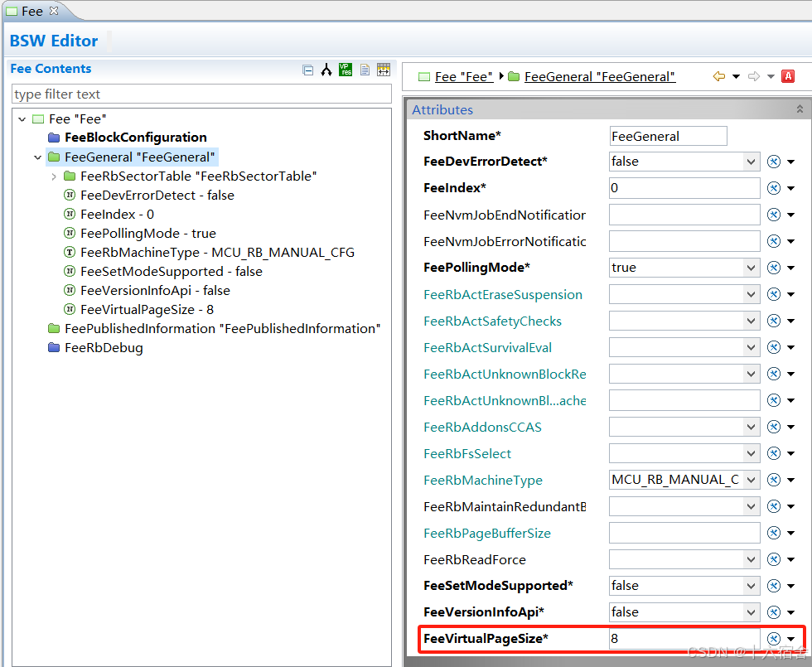Screen dimensions: 812x667
Task: Select the Fee editor tab
Action: click(31, 11)
